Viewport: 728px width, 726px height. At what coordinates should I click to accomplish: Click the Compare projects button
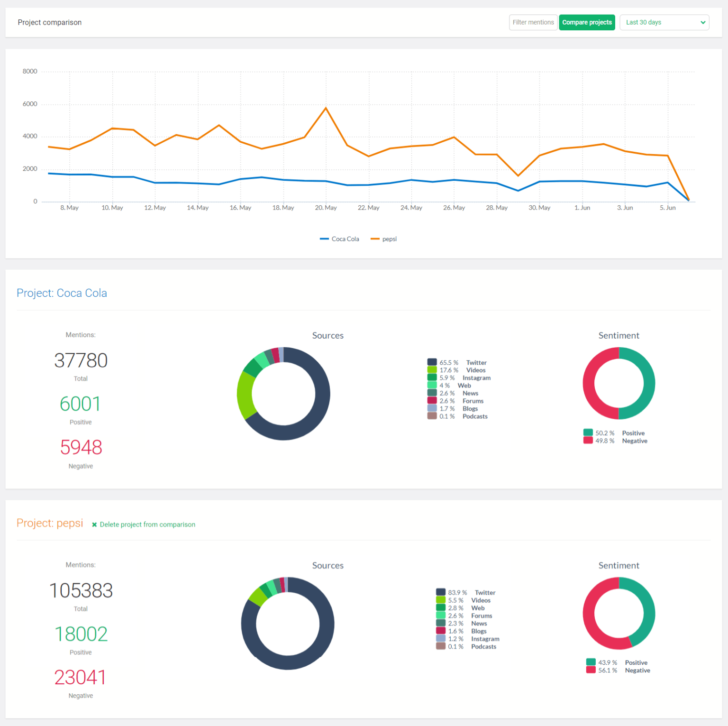click(587, 22)
